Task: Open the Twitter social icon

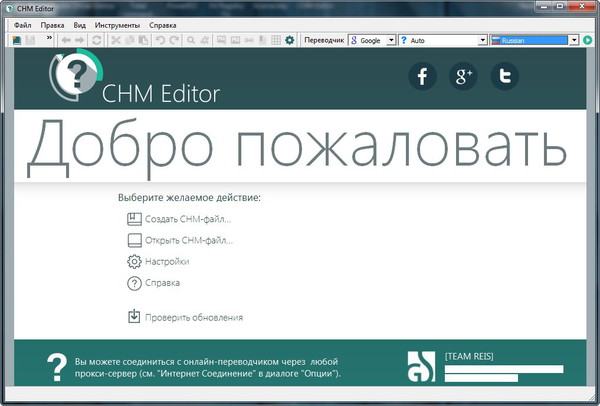Action: pyautogui.click(x=505, y=76)
